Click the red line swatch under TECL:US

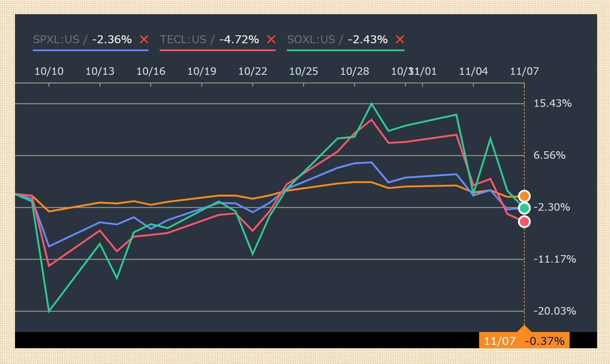(x=217, y=50)
